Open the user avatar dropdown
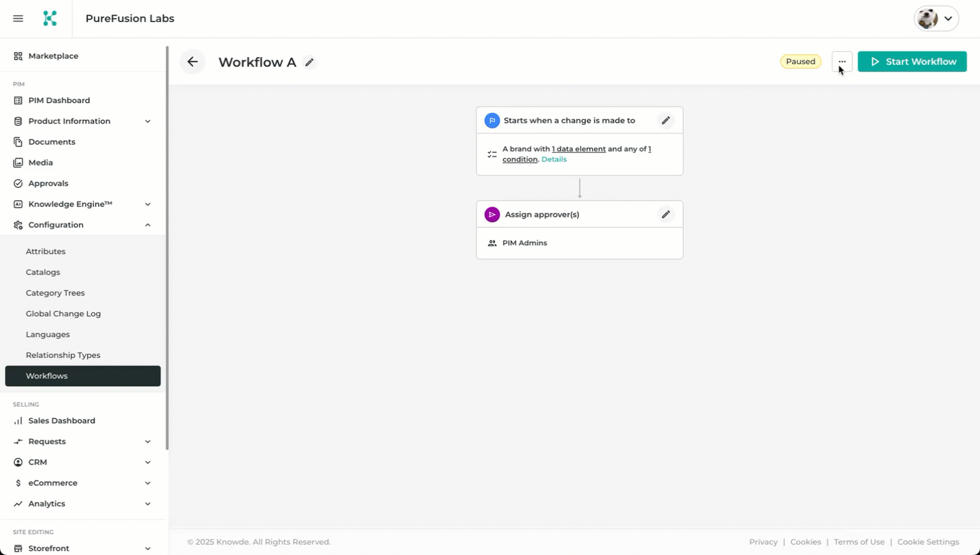980x555 pixels. [936, 19]
